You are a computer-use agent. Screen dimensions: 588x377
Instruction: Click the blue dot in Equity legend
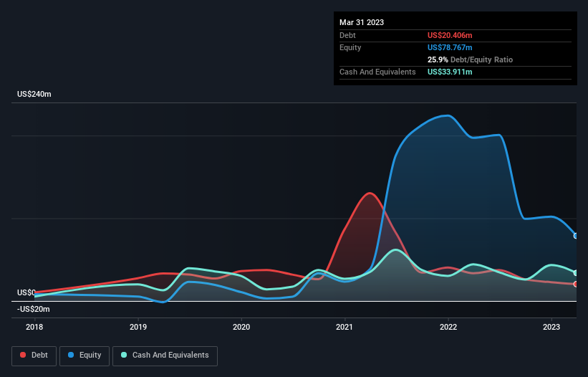pos(71,355)
